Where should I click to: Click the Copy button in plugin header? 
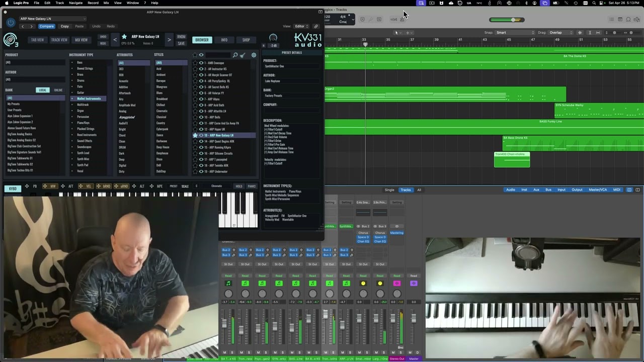click(65, 26)
